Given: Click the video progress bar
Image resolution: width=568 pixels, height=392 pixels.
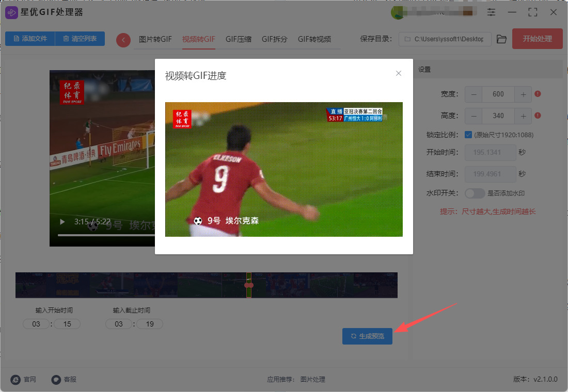Looking at the screenshot, I should (x=106, y=235).
